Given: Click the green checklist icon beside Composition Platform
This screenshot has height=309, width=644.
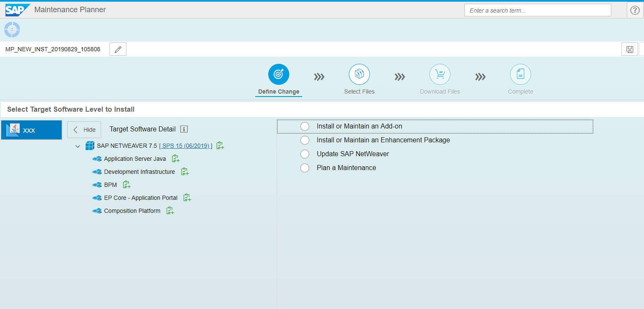Looking at the screenshot, I should pos(170,211).
